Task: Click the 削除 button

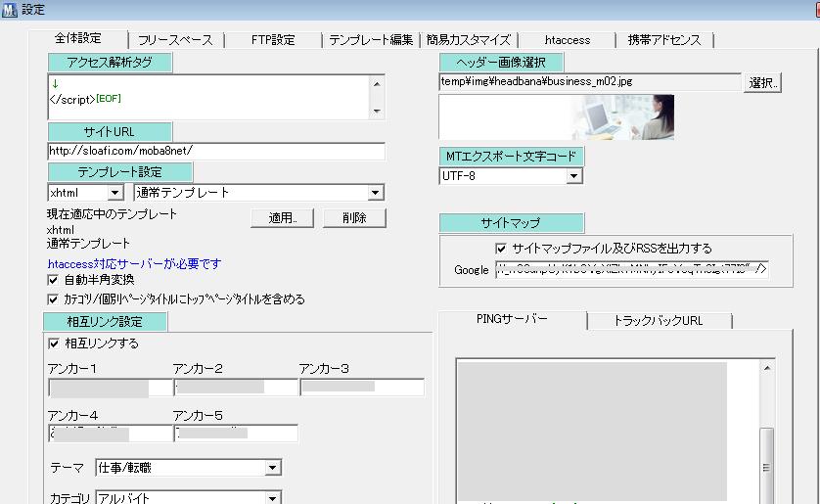Action: pos(354,218)
